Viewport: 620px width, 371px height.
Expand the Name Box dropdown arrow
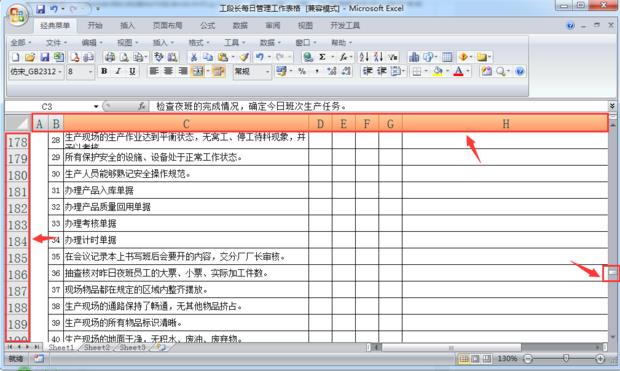pos(96,106)
